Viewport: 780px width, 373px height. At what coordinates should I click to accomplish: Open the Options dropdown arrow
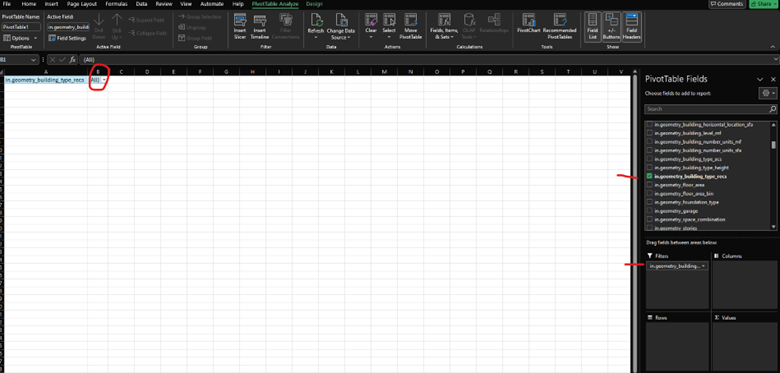35,38
